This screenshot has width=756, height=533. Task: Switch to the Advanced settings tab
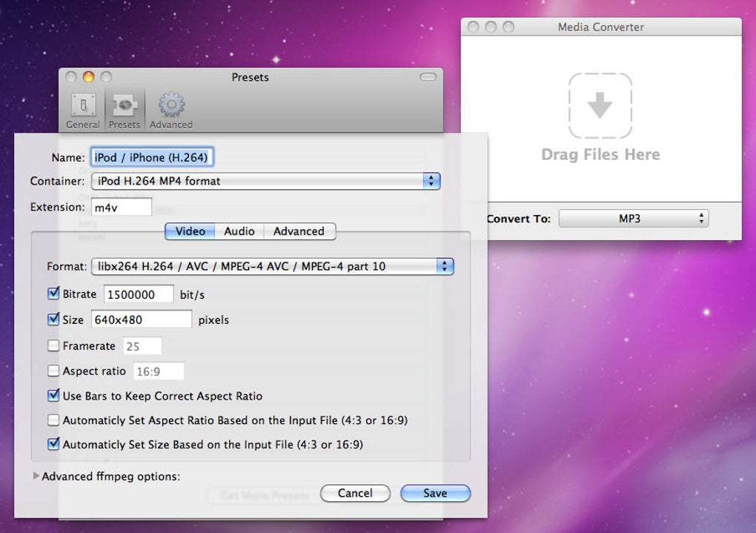(299, 231)
